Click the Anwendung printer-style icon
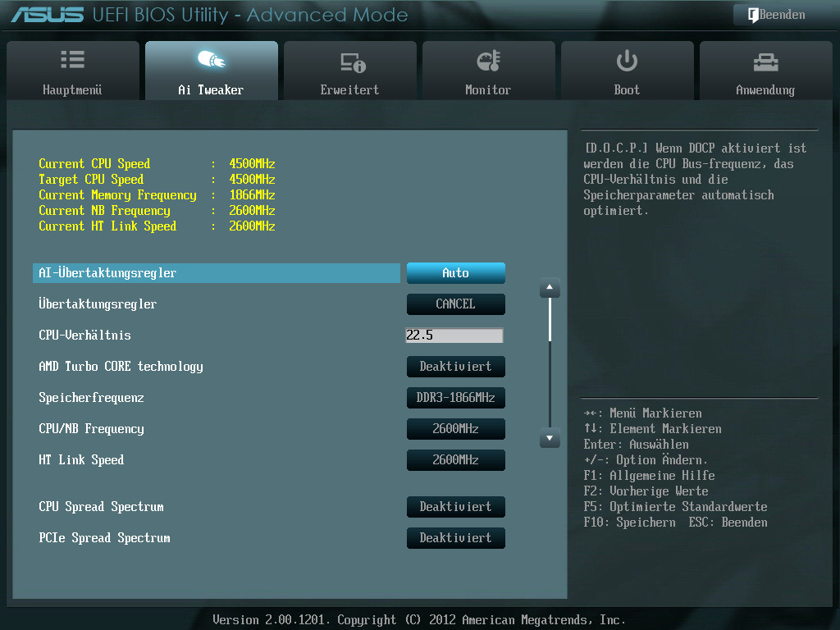The height and width of the screenshot is (630, 840). click(x=765, y=62)
